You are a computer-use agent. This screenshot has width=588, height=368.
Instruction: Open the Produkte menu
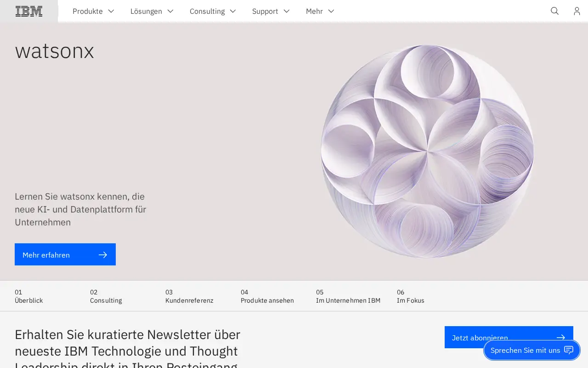pyautogui.click(x=93, y=11)
